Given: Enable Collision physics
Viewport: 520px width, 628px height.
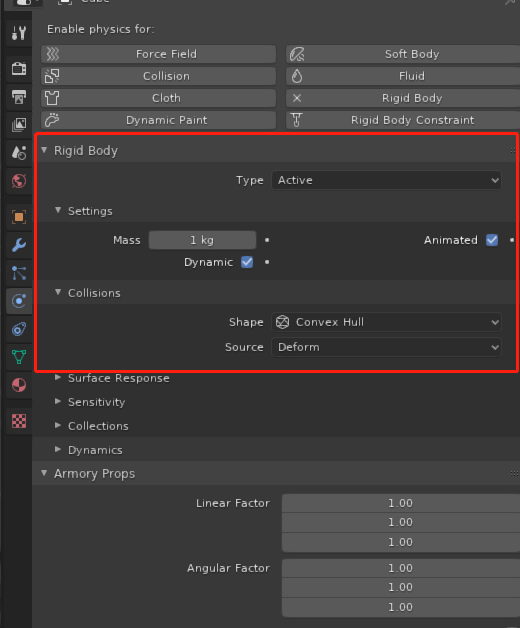Looking at the screenshot, I should (x=158, y=76).
